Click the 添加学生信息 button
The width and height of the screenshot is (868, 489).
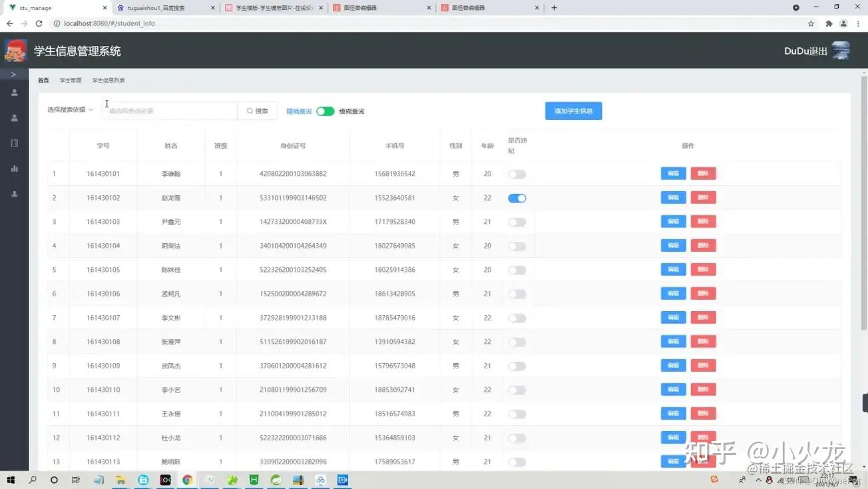573,111
